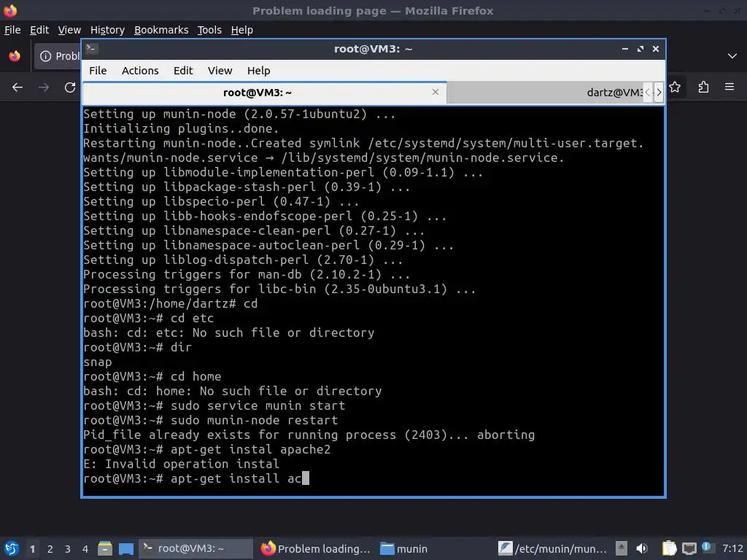Open the terminal Help menu
The image size is (747, 560).
(259, 71)
